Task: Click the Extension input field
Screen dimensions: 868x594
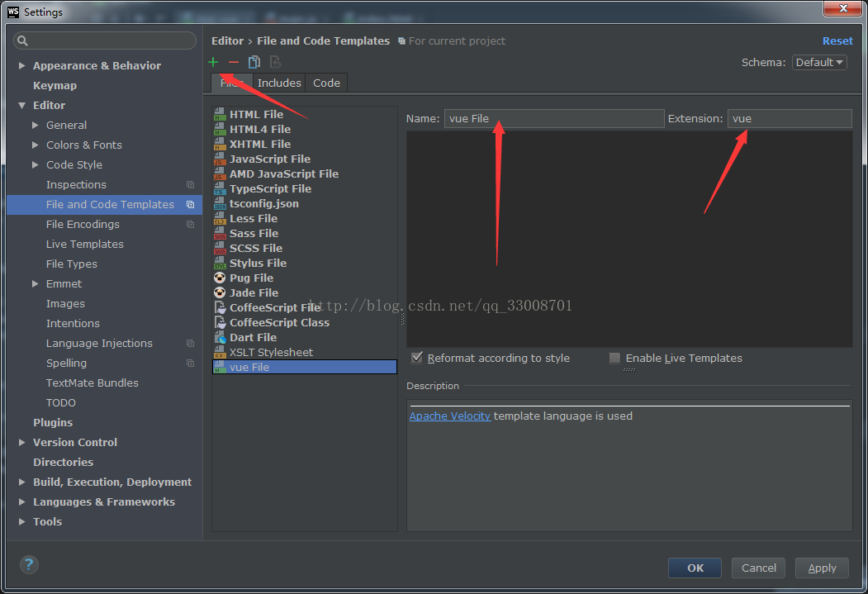Action: click(x=790, y=118)
